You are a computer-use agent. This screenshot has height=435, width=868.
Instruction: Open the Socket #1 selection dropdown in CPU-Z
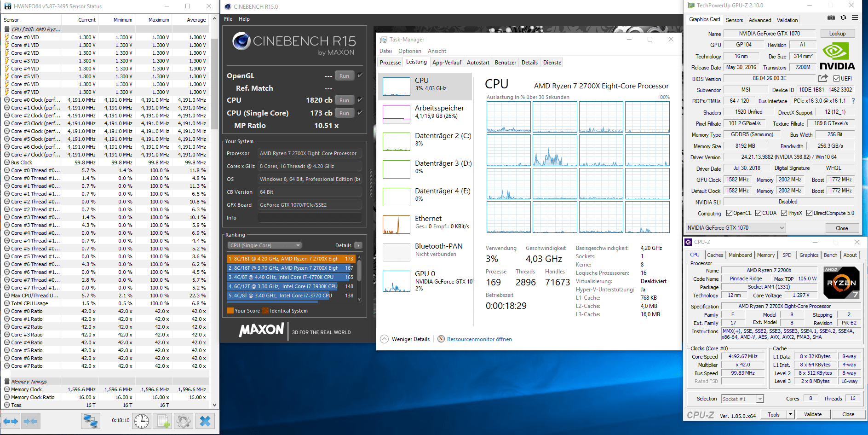[x=742, y=399]
